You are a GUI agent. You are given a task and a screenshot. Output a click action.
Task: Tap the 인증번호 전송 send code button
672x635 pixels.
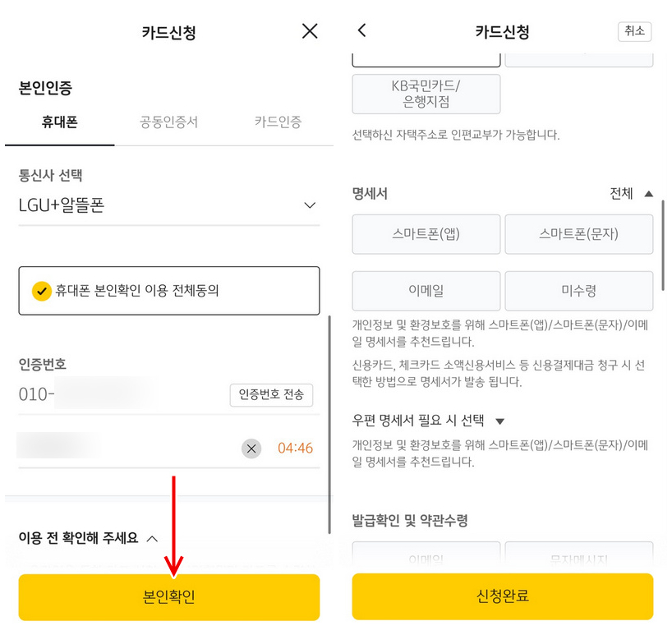click(271, 396)
